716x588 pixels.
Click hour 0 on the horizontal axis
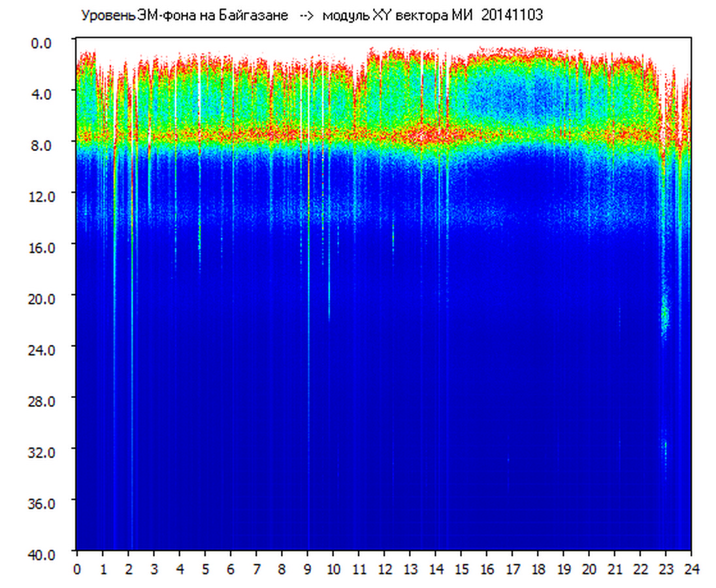pyautogui.click(x=77, y=569)
